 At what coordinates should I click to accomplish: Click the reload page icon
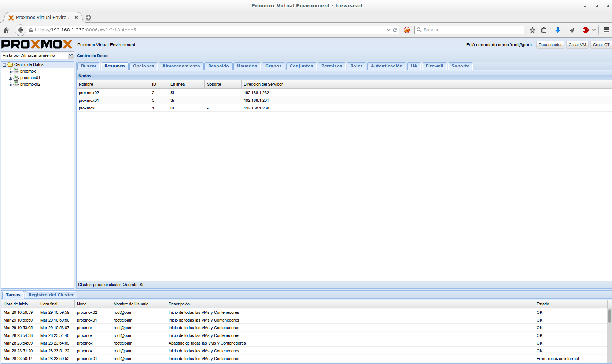[395, 30]
